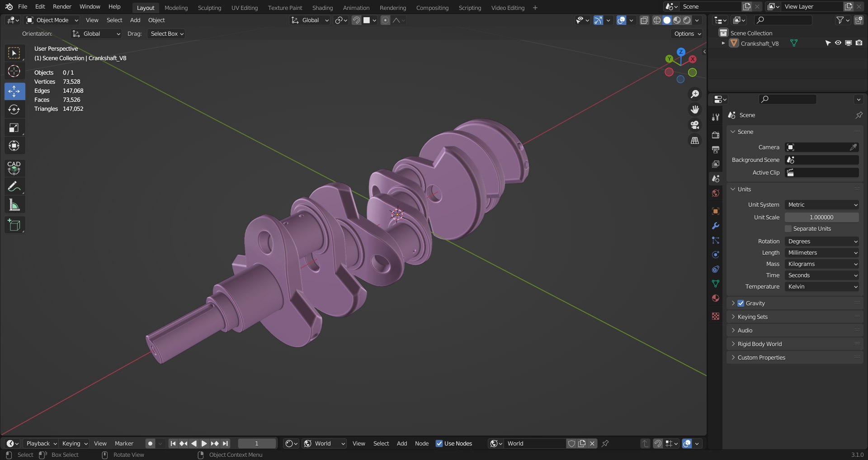
Task: Open the Material properties tab
Action: tap(715, 298)
